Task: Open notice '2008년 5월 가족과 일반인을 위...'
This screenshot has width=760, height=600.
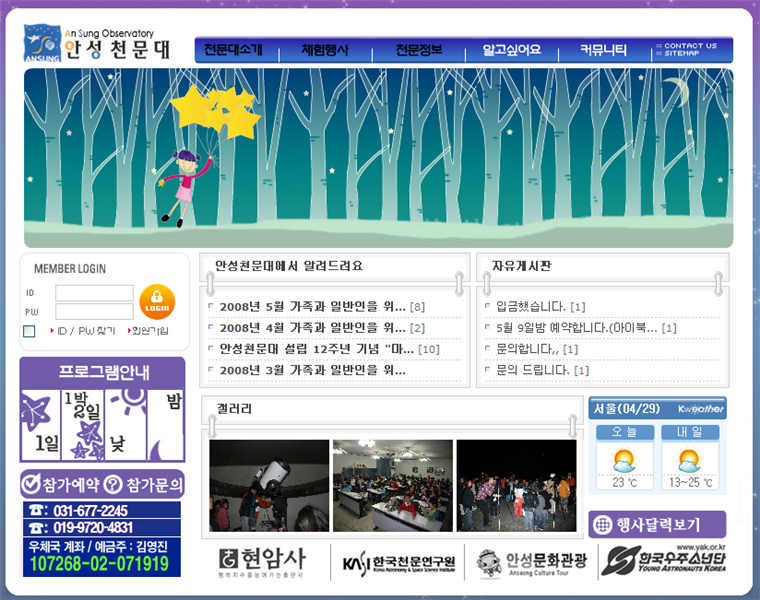Action: 312,307
